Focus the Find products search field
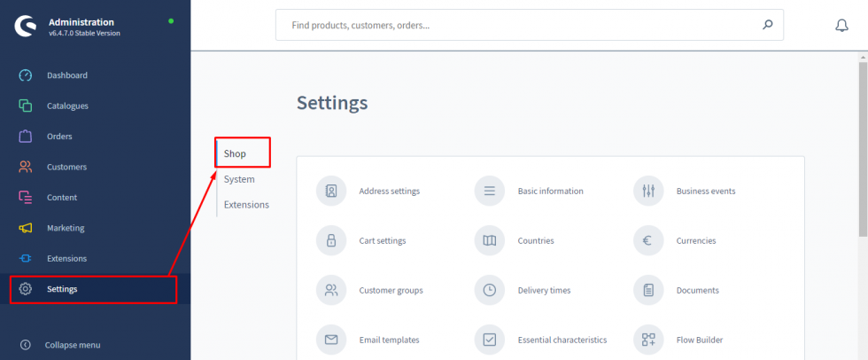This screenshot has width=868, height=360. [518, 26]
